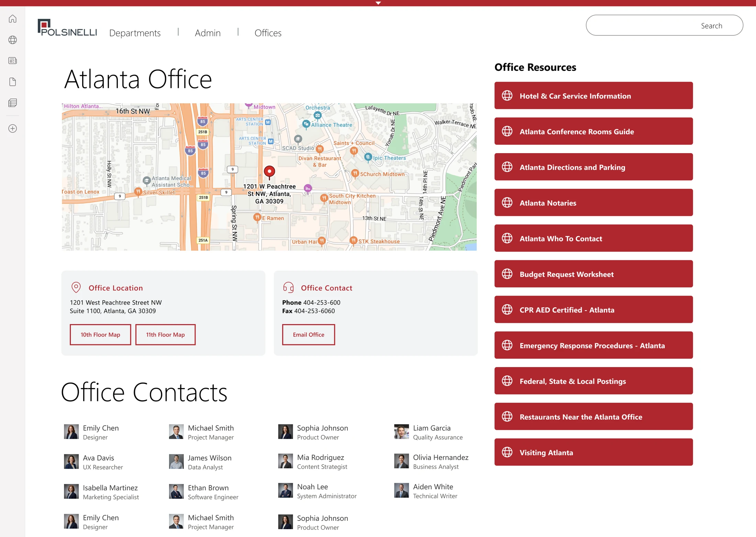Open the lists icon in left sidebar
The width and height of the screenshot is (756, 537).
13,103
